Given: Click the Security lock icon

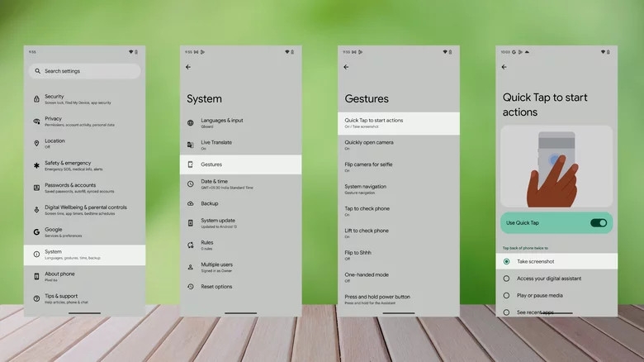Looking at the screenshot, I should [x=36, y=99].
